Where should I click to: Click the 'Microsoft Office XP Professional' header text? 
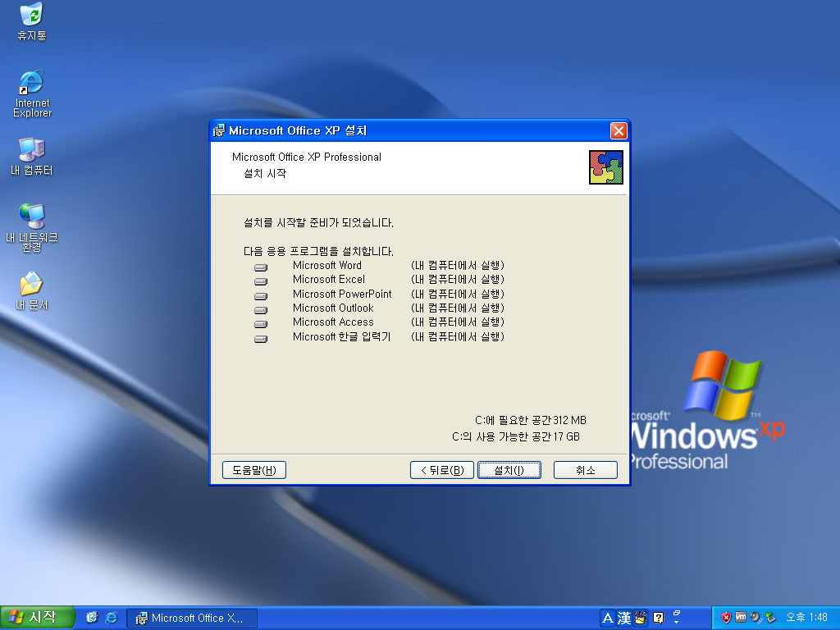307,157
